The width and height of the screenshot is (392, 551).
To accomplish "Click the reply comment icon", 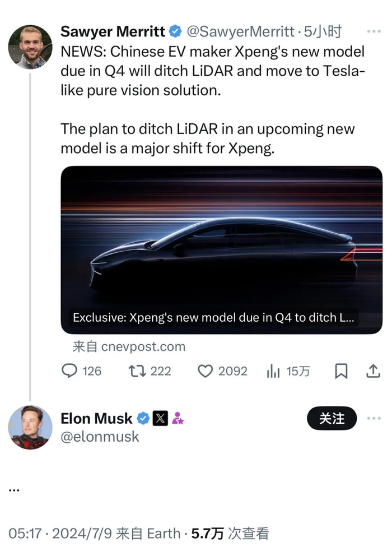I will click(x=69, y=371).
